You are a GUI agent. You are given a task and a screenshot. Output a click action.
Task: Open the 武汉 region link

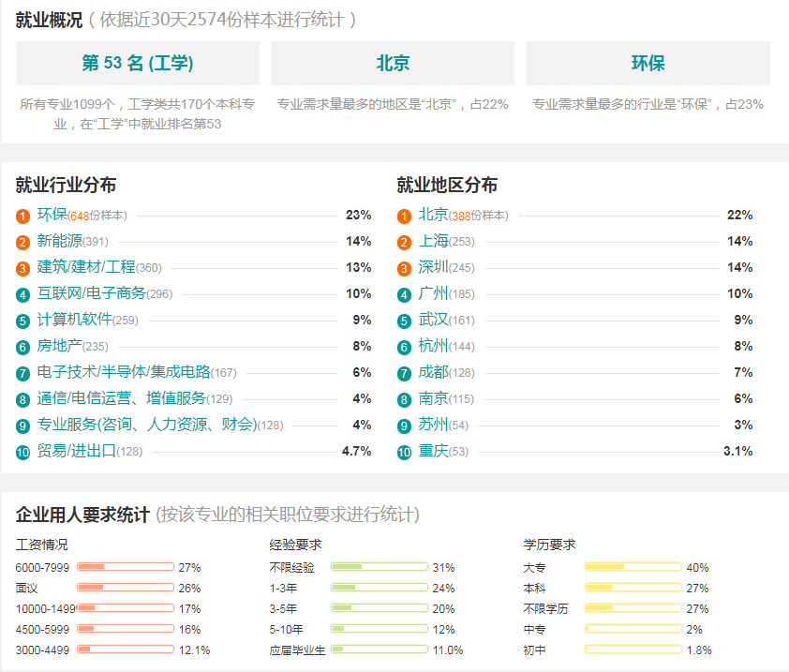433,320
